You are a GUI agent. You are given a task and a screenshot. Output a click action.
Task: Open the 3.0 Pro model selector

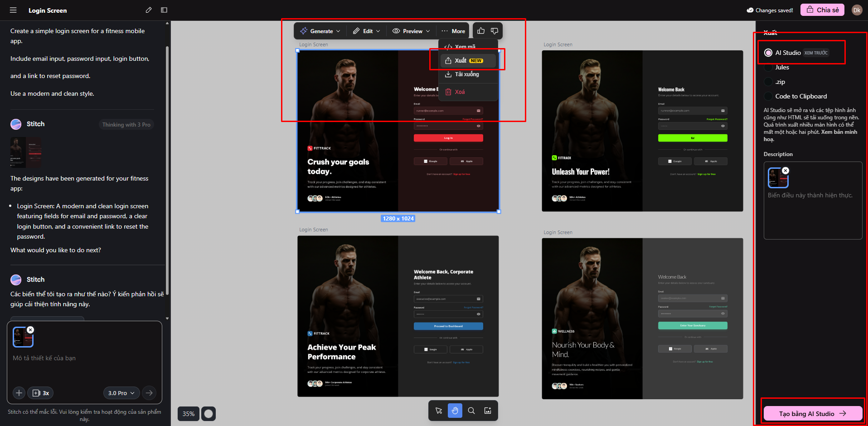121,393
